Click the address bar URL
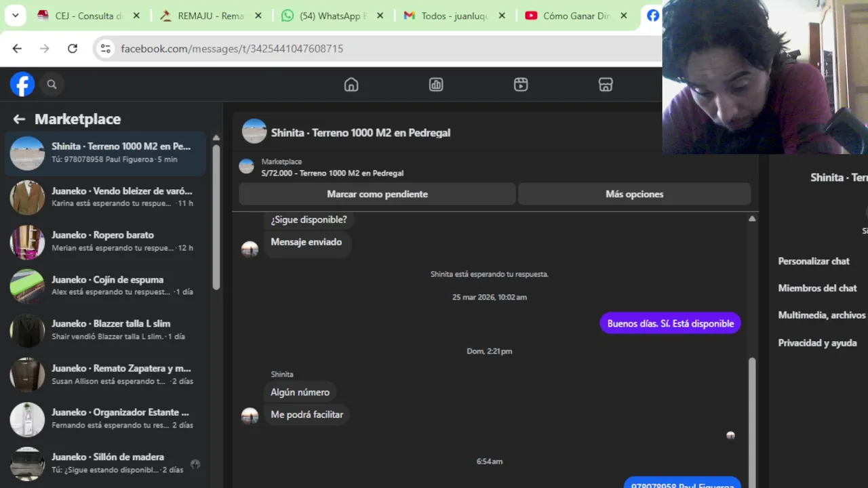This screenshot has height=488, width=868. click(x=232, y=49)
